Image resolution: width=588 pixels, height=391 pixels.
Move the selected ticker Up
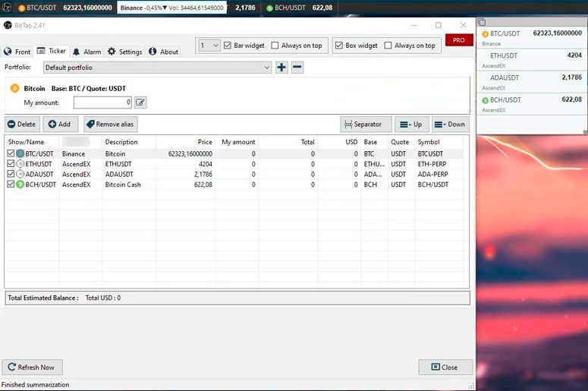point(411,125)
